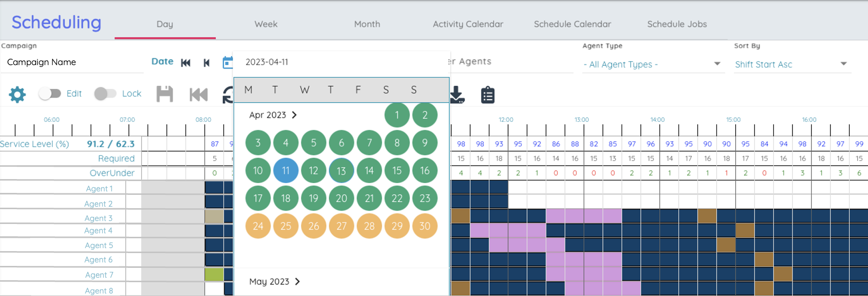
Task: Open the Schedule Jobs tab
Action: click(676, 24)
